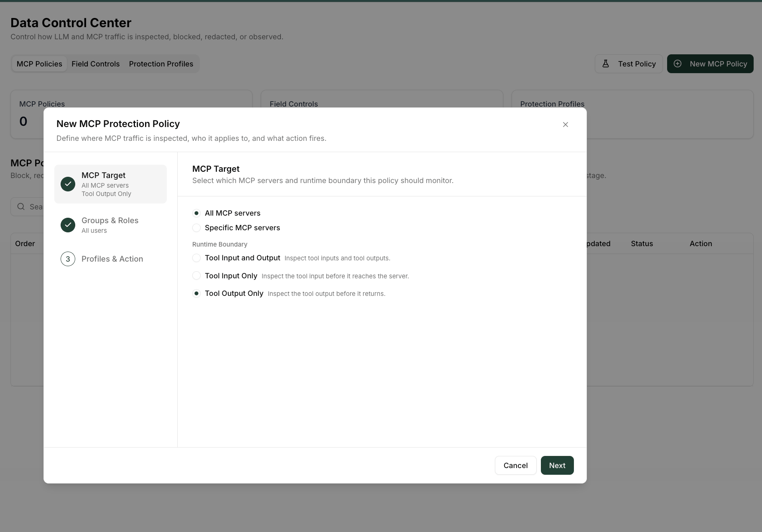This screenshot has height=532, width=762.
Task: Click the flask icon on Test Policy
Action: point(605,64)
